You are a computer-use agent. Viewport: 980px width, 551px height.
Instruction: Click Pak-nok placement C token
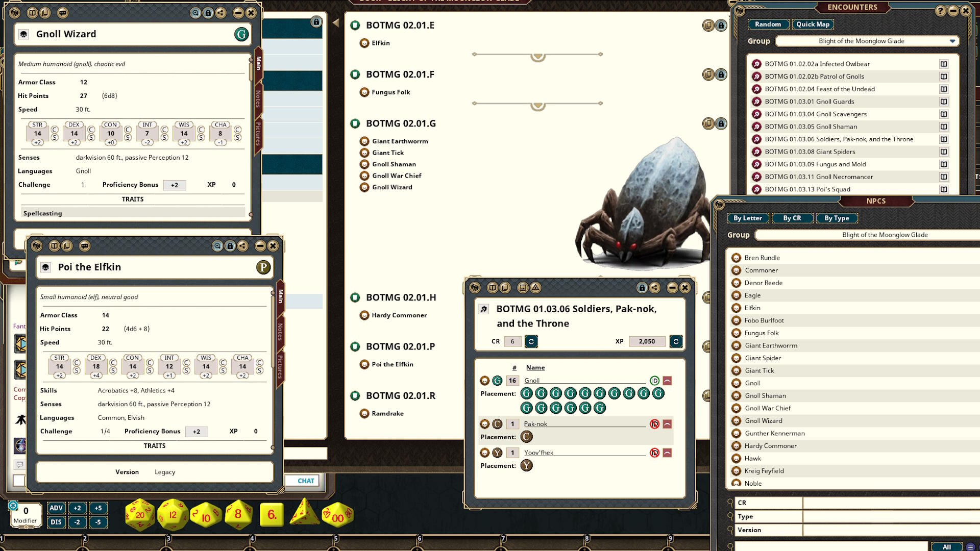[x=526, y=437]
